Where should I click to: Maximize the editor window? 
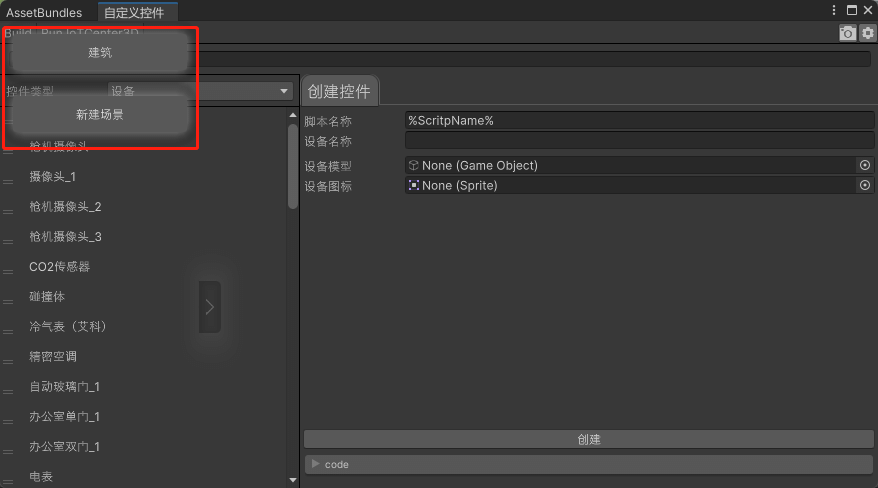852,10
